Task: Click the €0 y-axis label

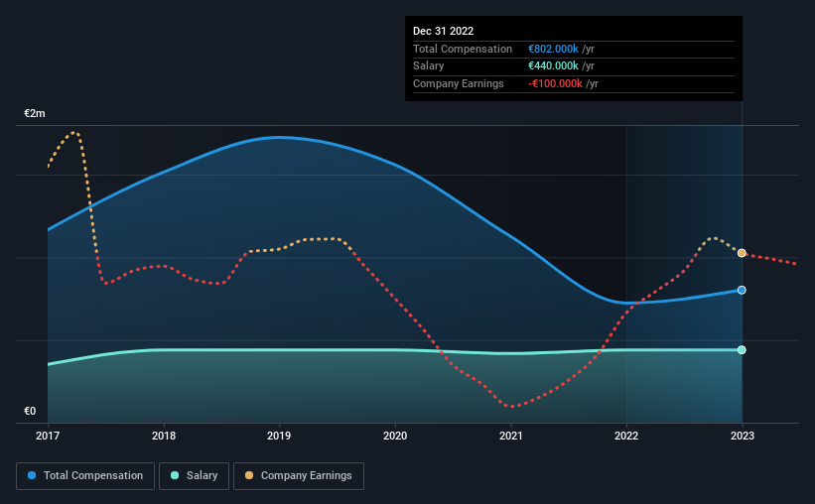Action: 30,411
